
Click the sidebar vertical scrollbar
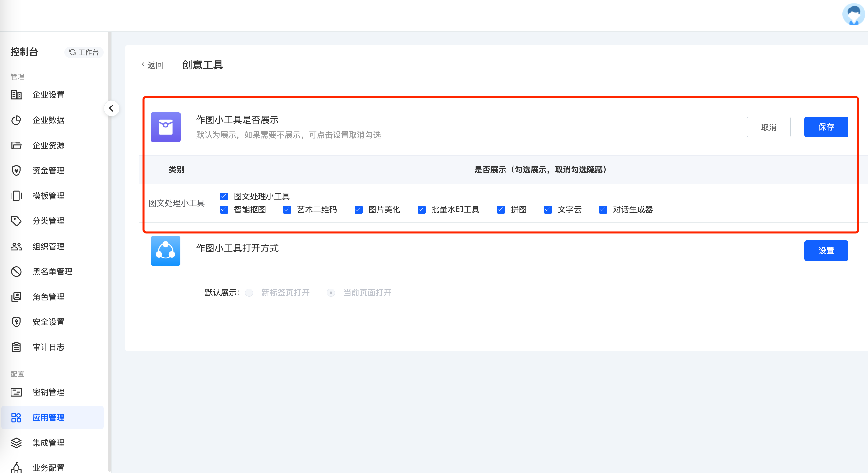(109, 236)
